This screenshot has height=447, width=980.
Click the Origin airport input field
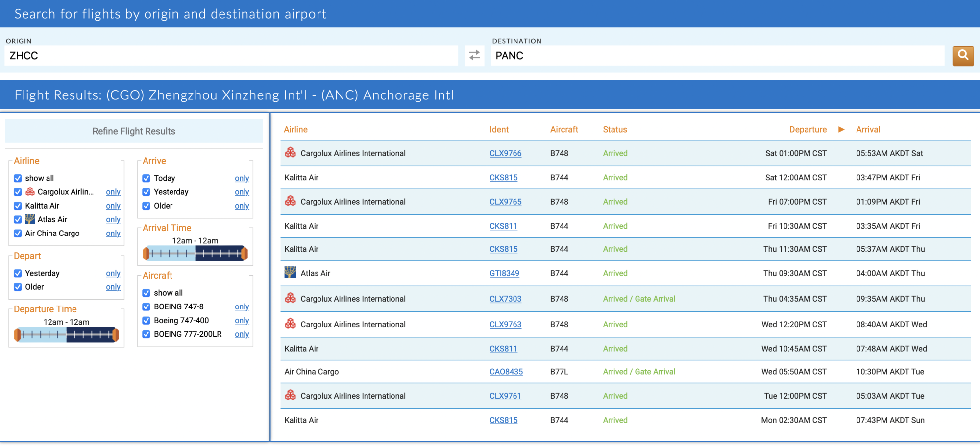tap(231, 56)
